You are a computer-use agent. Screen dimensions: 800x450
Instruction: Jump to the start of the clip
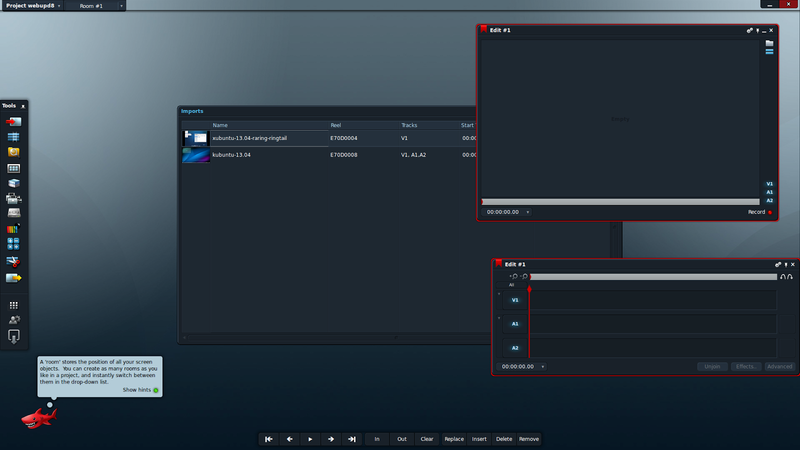point(269,439)
